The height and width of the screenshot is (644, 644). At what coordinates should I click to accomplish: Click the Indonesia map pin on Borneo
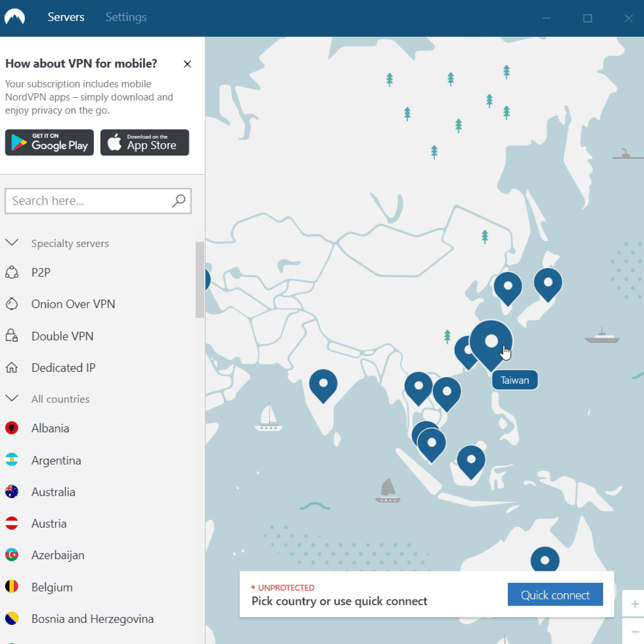click(471, 461)
